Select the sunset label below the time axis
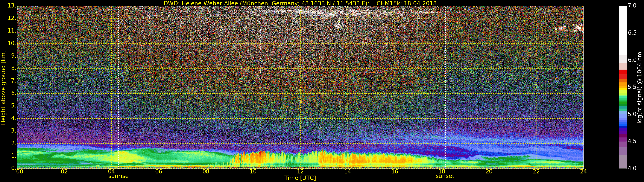 click(x=445, y=176)
